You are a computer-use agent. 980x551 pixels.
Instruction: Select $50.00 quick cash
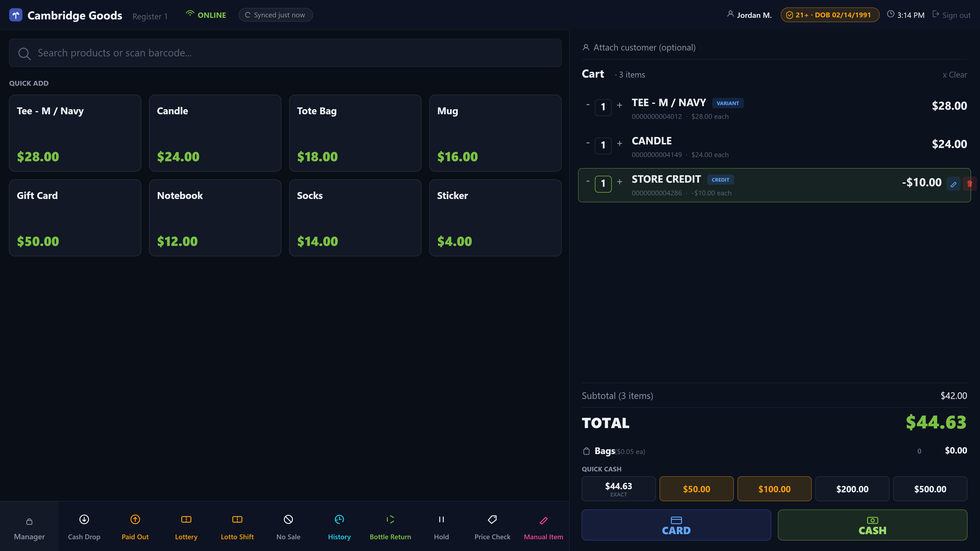coord(696,489)
